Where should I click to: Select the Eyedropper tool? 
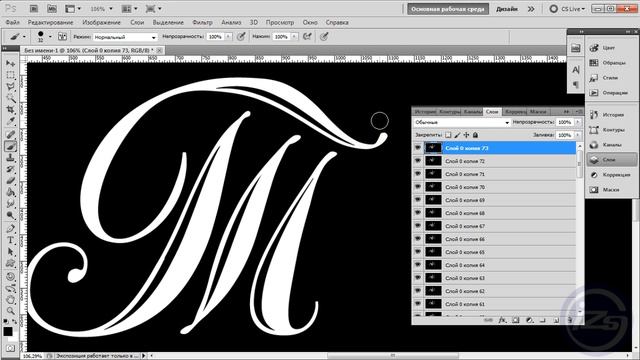[11, 121]
